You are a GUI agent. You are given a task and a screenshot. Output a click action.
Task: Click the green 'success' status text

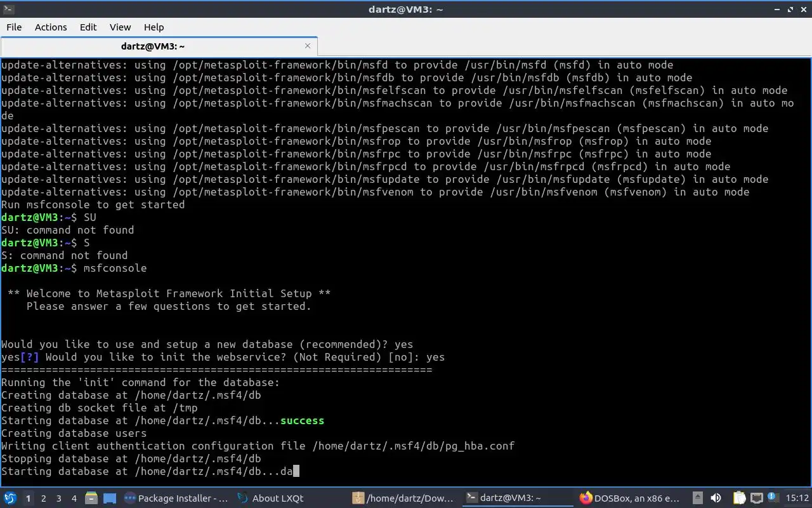click(302, 420)
